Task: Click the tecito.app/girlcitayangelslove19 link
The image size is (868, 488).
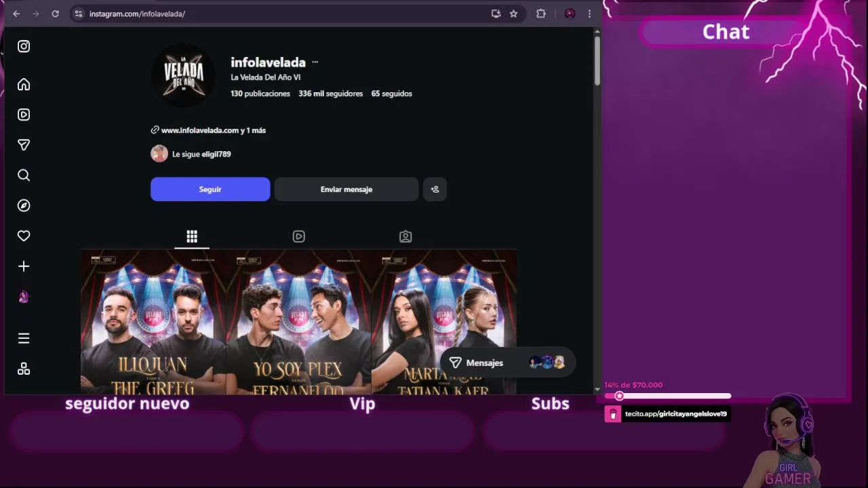Action: (675, 413)
